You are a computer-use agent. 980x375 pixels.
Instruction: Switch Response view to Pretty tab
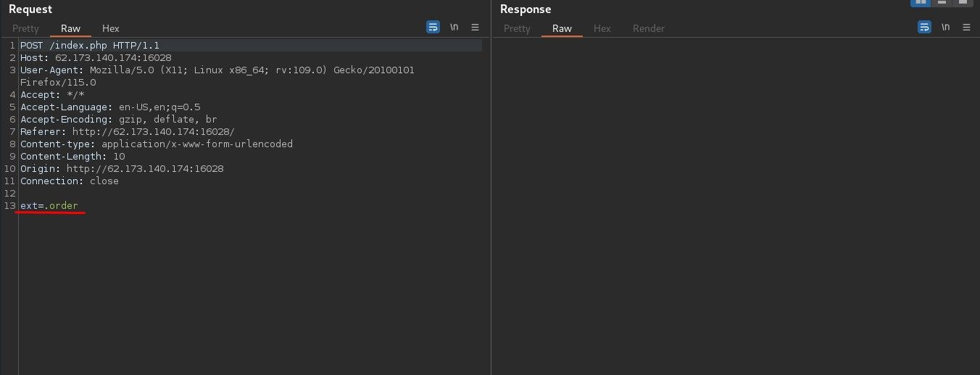517,28
